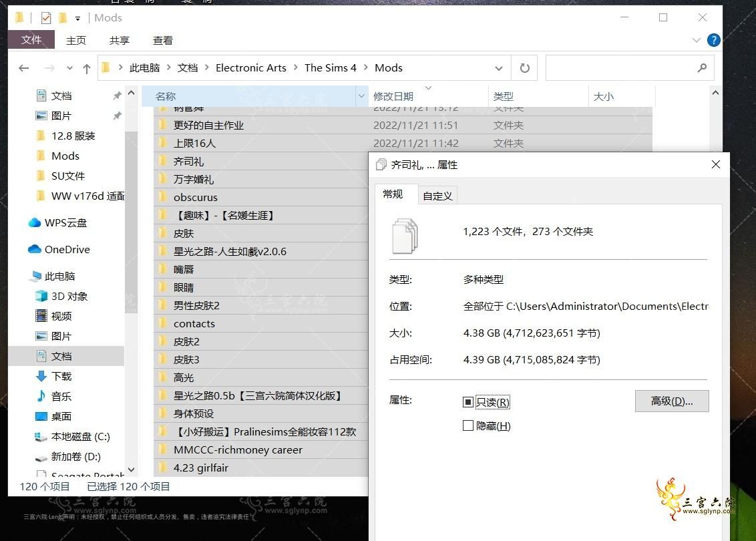756x541 pixels.
Task: Select the 自定义 tab in properties
Action: pyautogui.click(x=437, y=196)
